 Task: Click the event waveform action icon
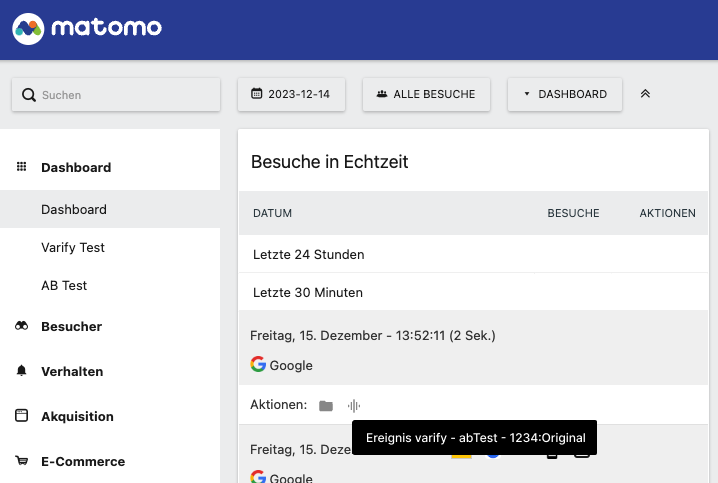[354, 406]
